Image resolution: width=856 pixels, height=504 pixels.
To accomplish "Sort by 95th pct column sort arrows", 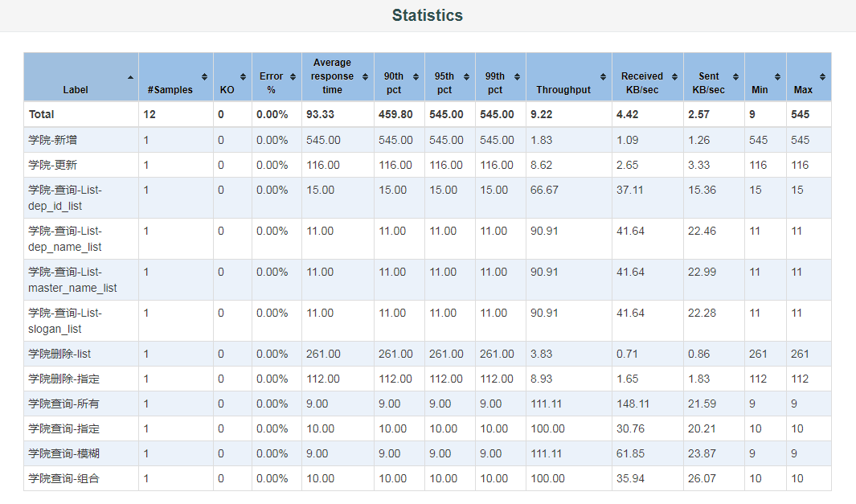I will coord(466,77).
